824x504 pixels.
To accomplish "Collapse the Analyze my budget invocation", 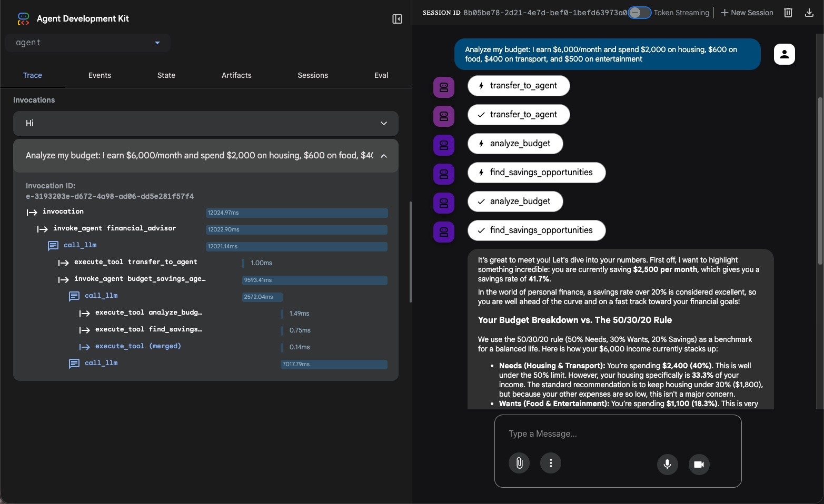I will tap(384, 156).
